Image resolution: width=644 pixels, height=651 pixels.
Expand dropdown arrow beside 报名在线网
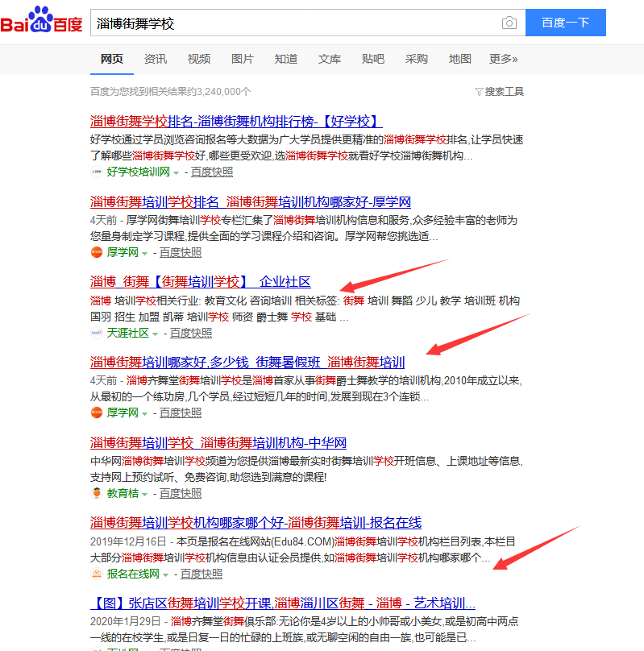click(165, 575)
